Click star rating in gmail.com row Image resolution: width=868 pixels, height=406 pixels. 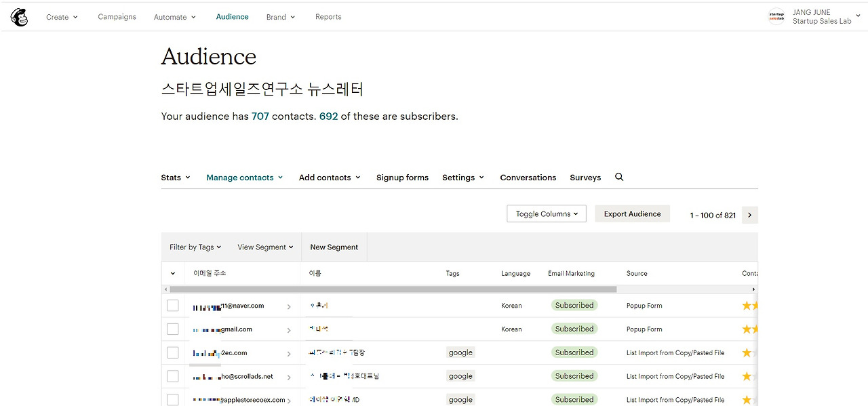coord(749,329)
